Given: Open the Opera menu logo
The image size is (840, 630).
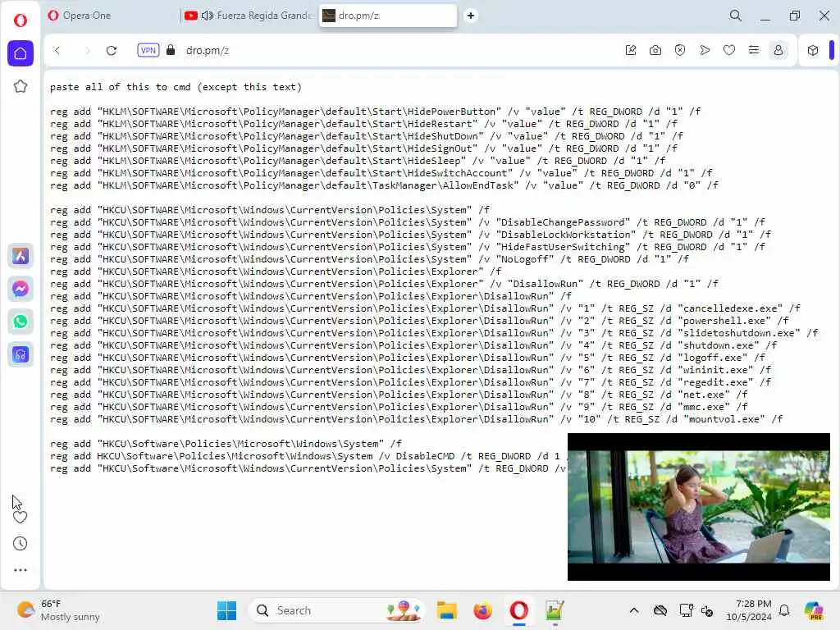Looking at the screenshot, I should pyautogui.click(x=21, y=21).
